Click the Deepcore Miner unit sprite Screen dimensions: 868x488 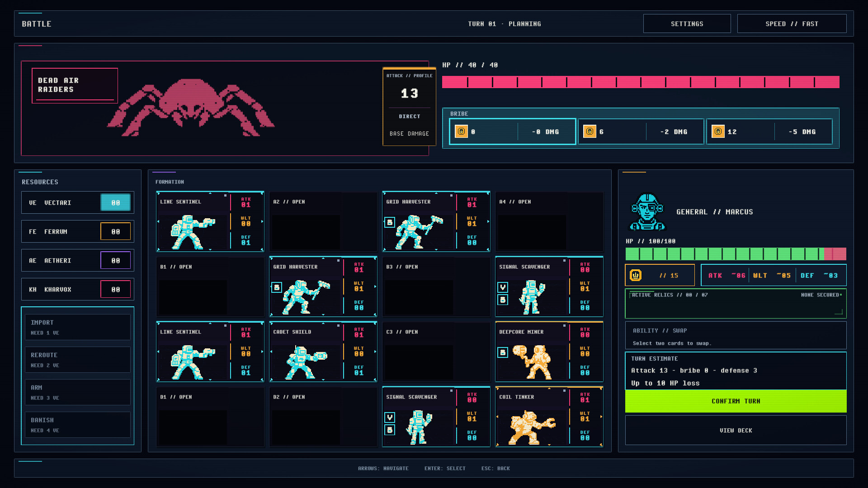(x=532, y=362)
